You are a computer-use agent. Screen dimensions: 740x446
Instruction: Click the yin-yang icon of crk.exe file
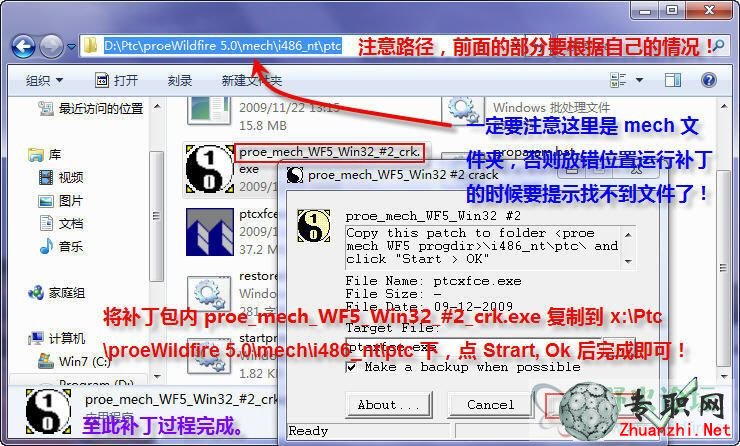click(210, 168)
